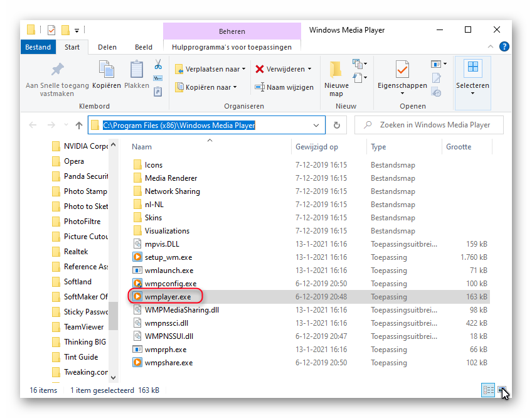Select the setup_wm.exe file
The height and width of the screenshot is (418, 532).
click(168, 257)
